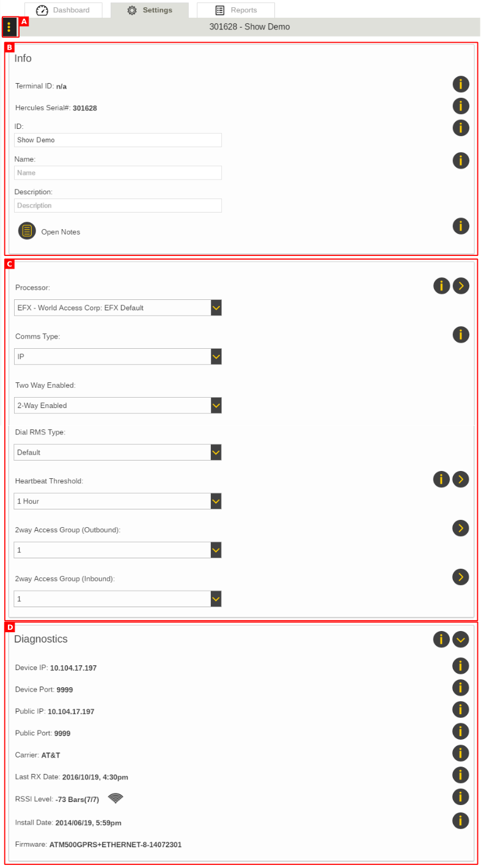Click arrow icon beside Processor row
Screen dimensions: 481x868
coord(461,286)
